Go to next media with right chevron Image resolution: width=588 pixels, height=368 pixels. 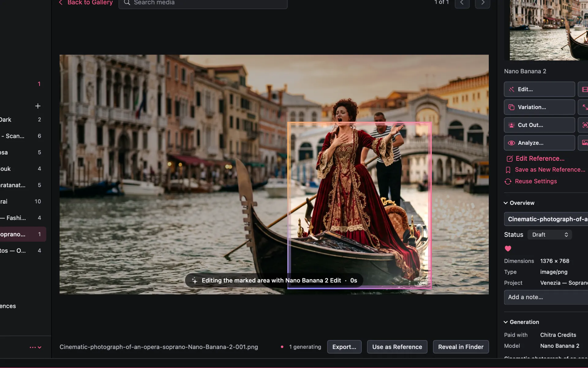coord(482,3)
